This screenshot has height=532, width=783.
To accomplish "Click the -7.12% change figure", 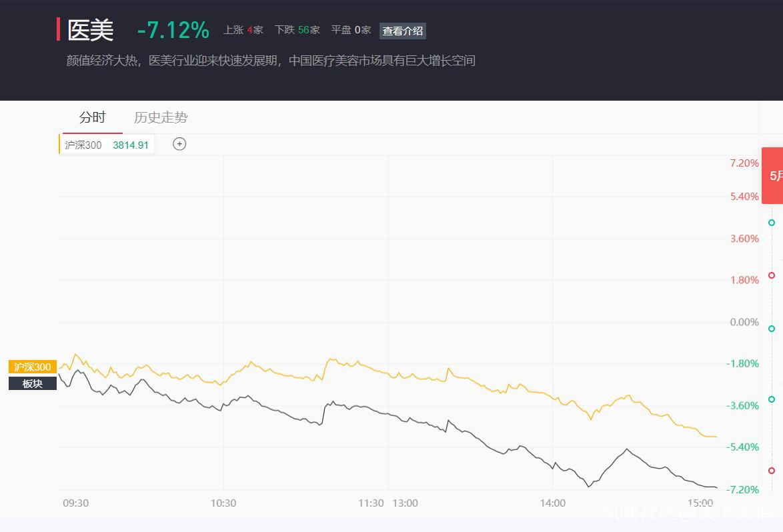I will (x=173, y=30).
